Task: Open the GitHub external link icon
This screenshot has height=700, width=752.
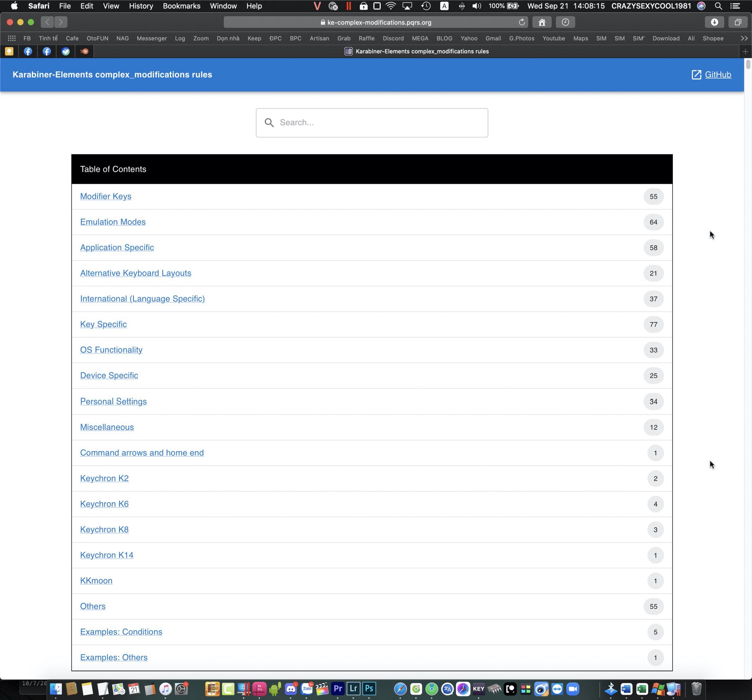Action: [696, 75]
